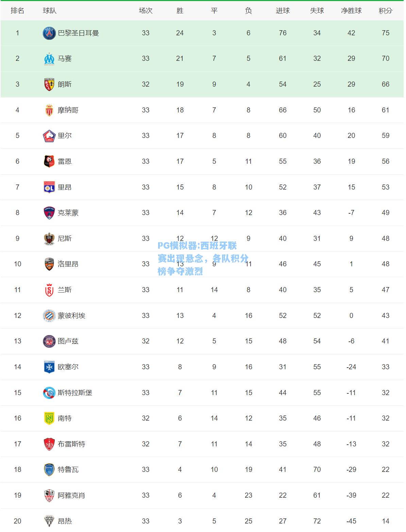
Task: Open team name 摩纳哥
Action: pos(68,110)
